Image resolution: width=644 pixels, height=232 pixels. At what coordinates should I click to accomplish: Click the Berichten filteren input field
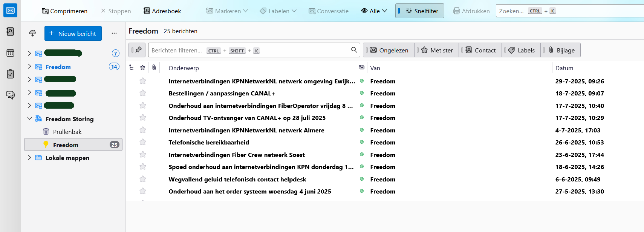[x=249, y=50]
